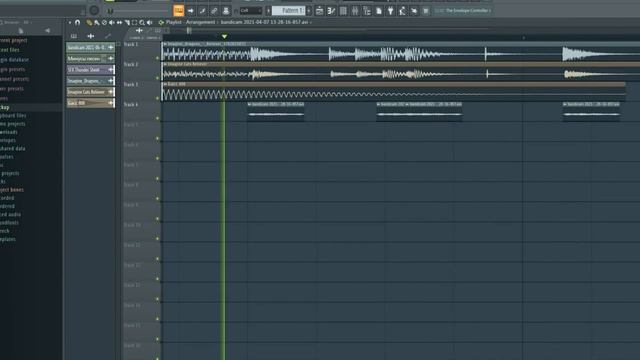Open the Playlist view from top toolbar

[x=319, y=11]
